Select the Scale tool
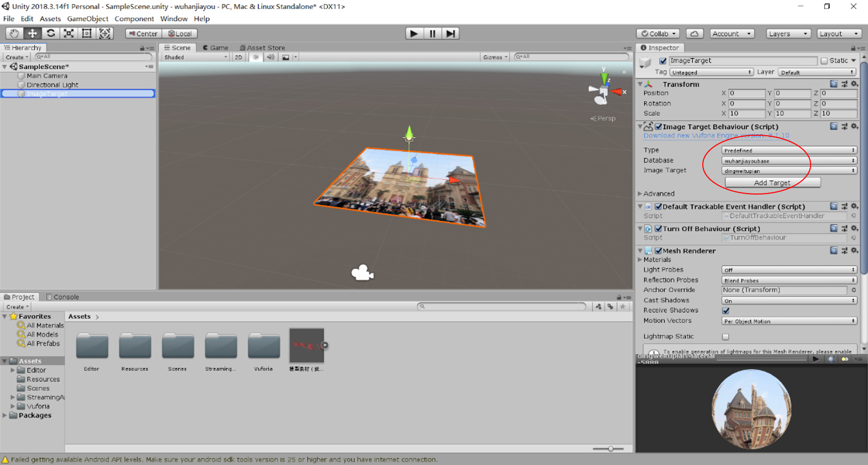 pyautogui.click(x=69, y=34)
